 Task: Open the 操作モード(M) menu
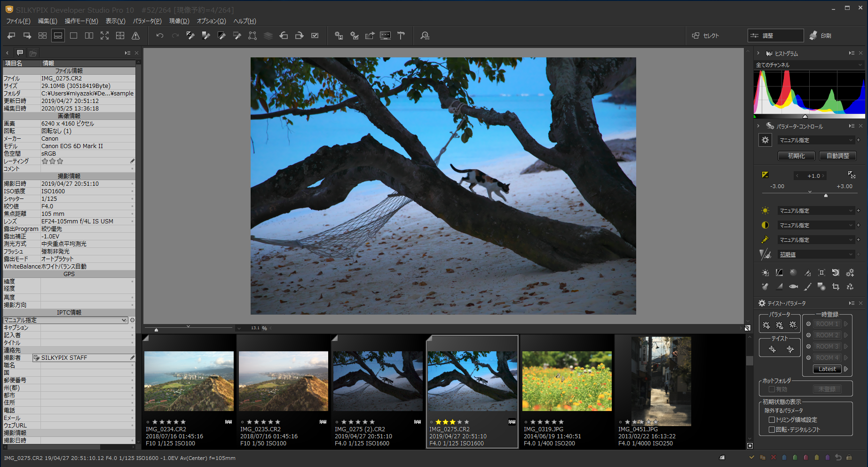[x=81, y=21]
